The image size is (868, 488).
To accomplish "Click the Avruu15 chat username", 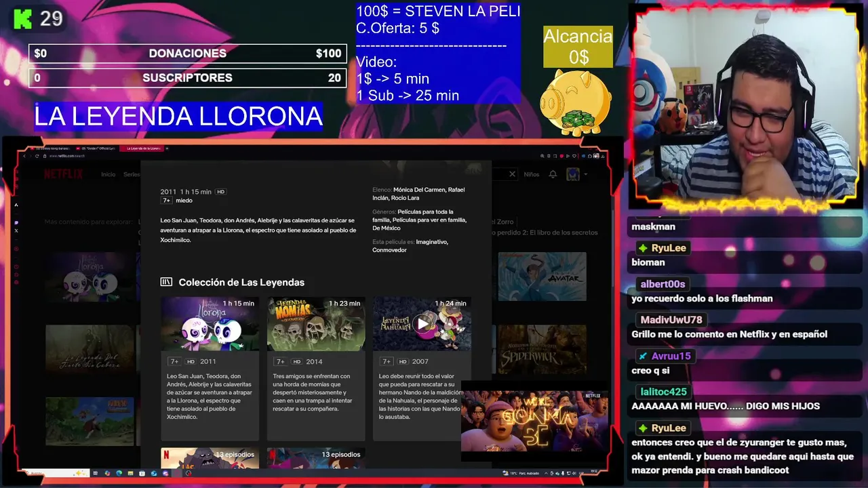I will [671, 356].
